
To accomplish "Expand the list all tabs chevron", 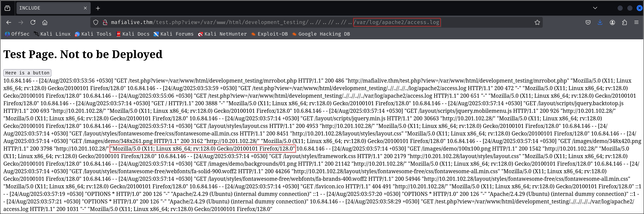I will (x=595, y=8).
